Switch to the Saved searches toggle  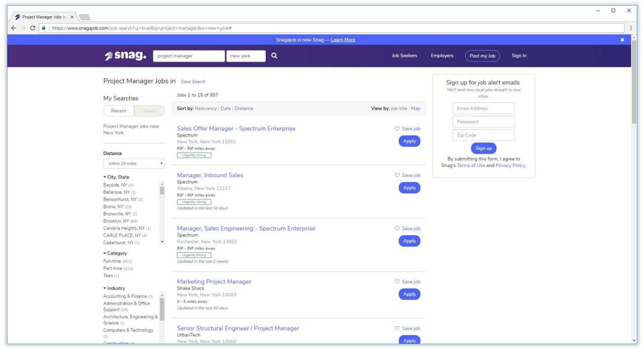pyautogui.click(x=149, y=111)
